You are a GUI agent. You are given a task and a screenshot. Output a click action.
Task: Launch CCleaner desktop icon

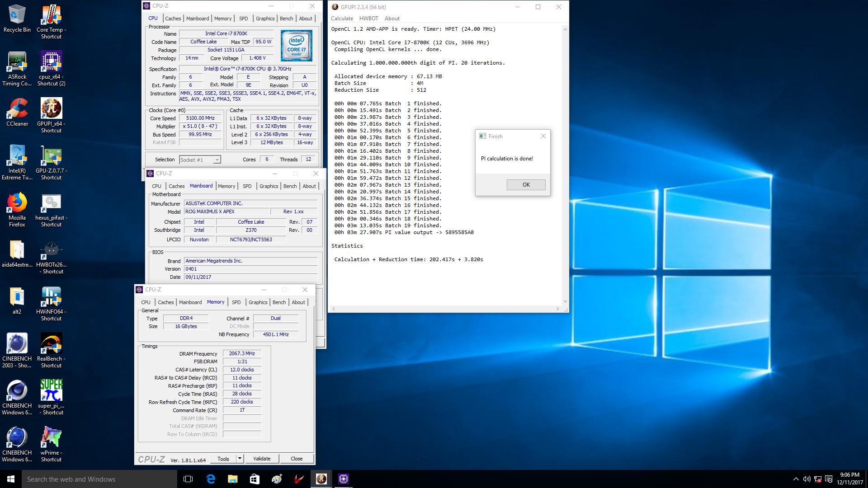pos(17,112)
